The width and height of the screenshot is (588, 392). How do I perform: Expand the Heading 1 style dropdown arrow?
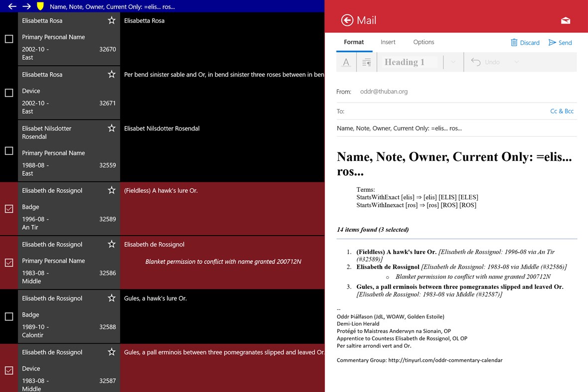coord(453,62)
